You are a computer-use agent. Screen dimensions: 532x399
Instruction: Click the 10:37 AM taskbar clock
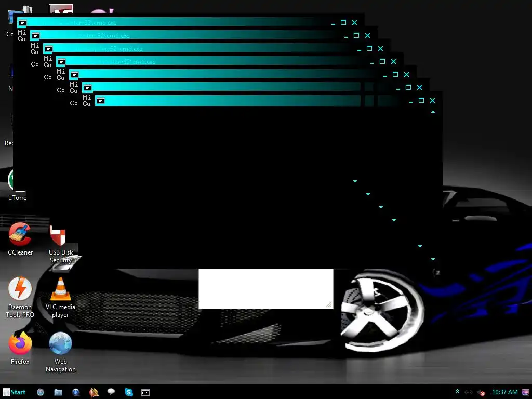504,392
